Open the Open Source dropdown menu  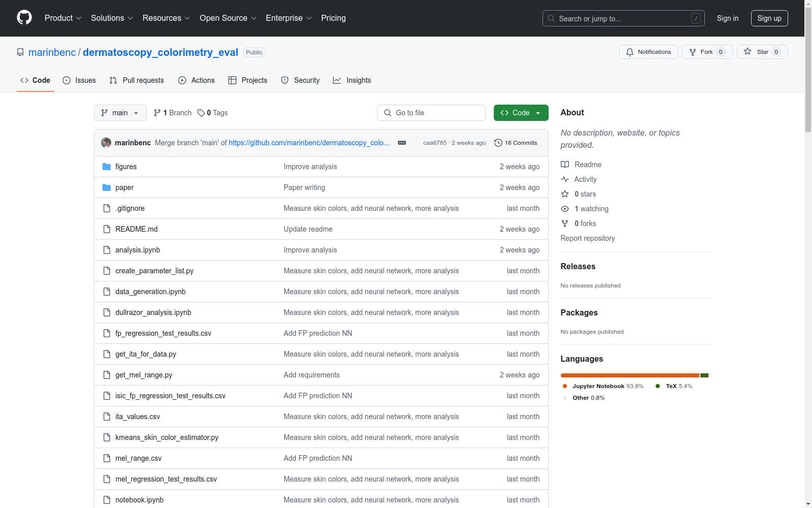[x=228, y=18]
